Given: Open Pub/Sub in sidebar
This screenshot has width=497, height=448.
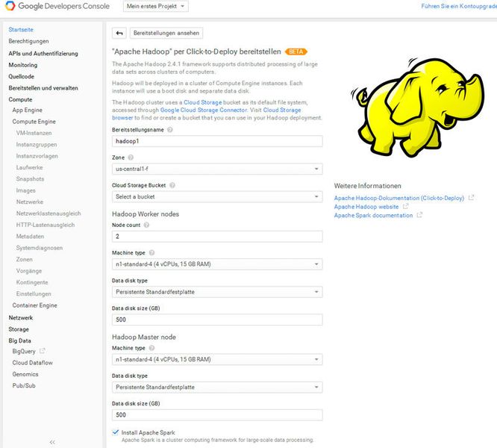Looking at the screenshot, I should coord(24,385).
